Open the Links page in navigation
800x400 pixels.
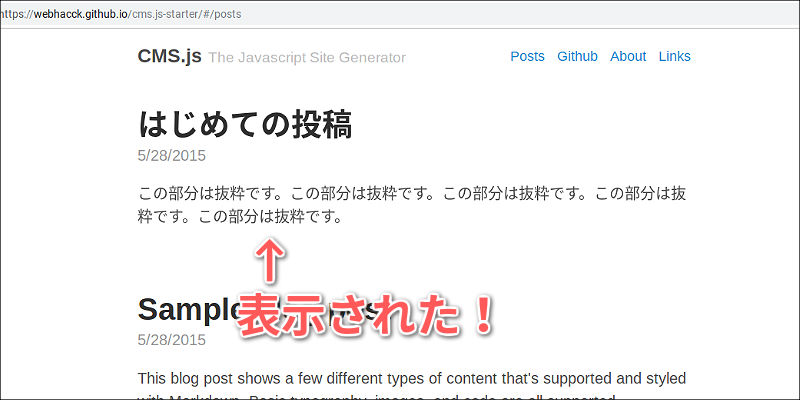674,56
